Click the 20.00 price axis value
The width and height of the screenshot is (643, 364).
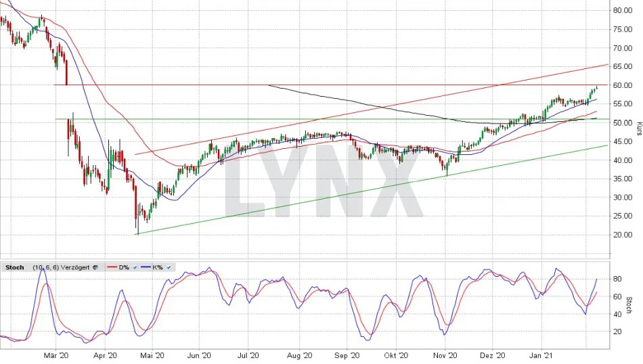click(x=622, y=235)
